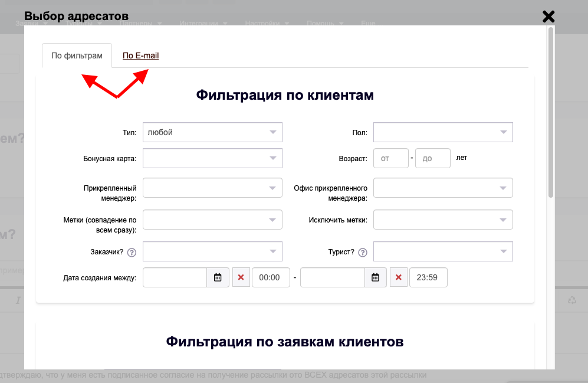Viewport: 588px width, 383px height.
Task: Clear the start date with the red X
Action: coord(241,277)
